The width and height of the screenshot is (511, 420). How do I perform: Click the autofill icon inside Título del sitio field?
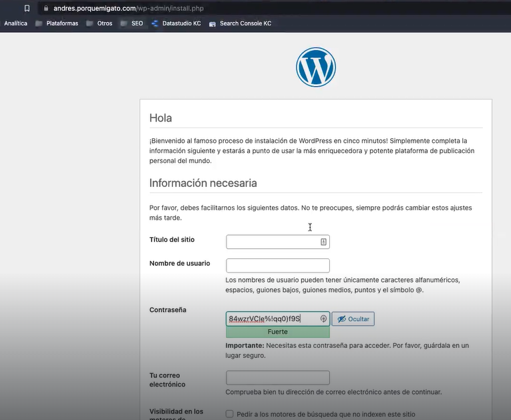pos(323,242)
